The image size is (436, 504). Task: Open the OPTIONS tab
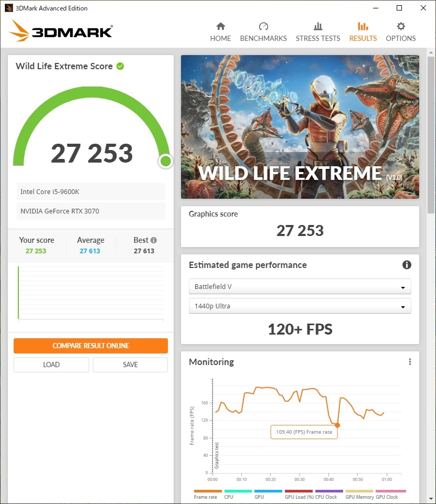tap(401, 32)
